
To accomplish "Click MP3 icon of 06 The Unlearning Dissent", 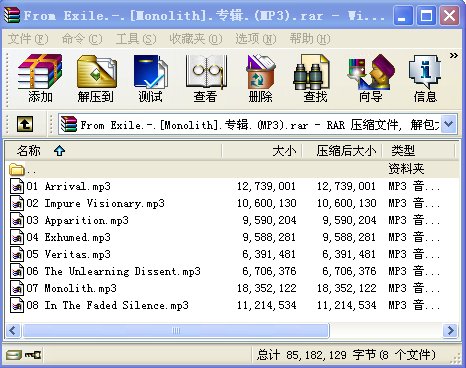I will [x=17, y=271].
